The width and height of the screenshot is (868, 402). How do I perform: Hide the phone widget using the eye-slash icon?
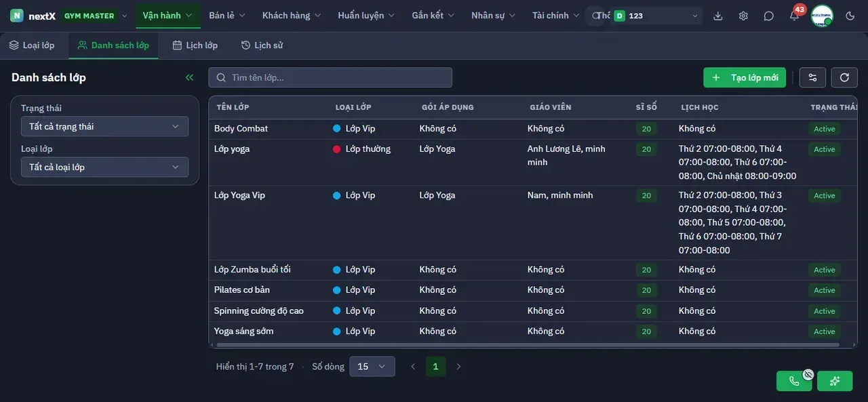(x=808, y=374)
